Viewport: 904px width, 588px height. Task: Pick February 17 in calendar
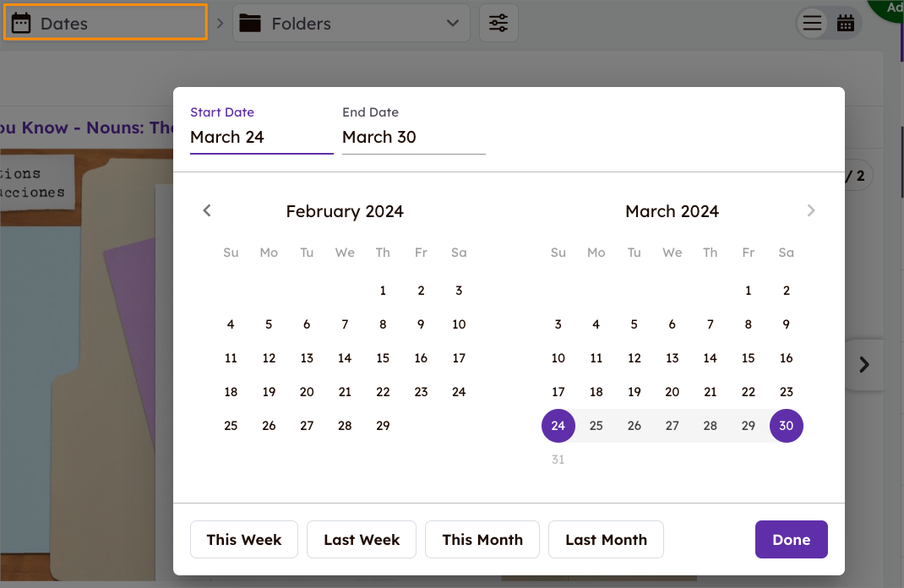tap(459, 358)
